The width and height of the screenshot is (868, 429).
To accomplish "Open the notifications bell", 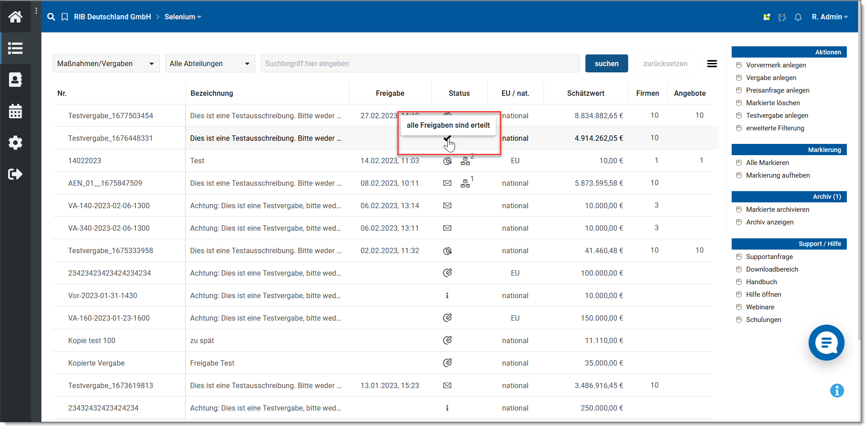I will (x=798, y=17).
